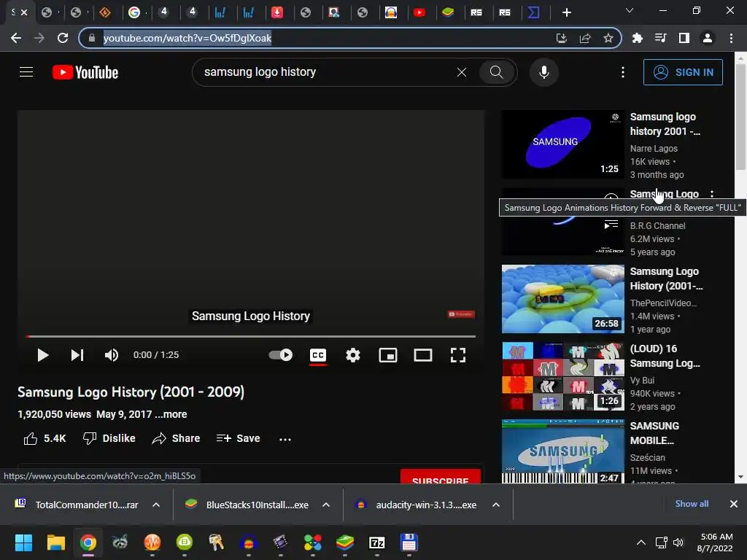Image resolution: width=747 pixels, height=560 pixels.
Task: Go to the YouTube home logo
Action: point(85,72)
